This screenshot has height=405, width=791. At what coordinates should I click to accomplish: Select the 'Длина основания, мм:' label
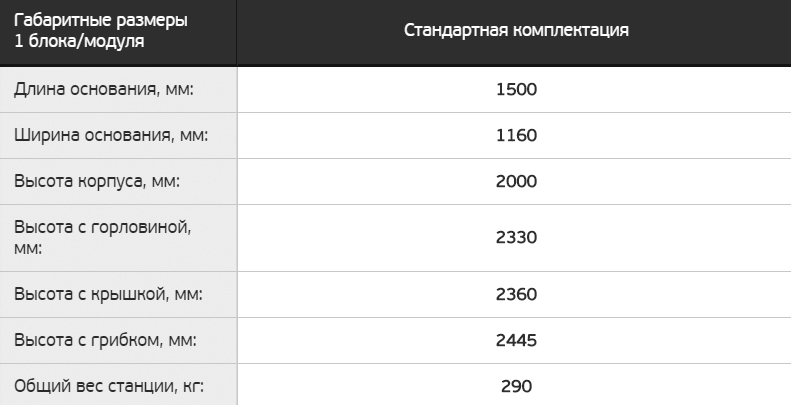tap(104, 89)
